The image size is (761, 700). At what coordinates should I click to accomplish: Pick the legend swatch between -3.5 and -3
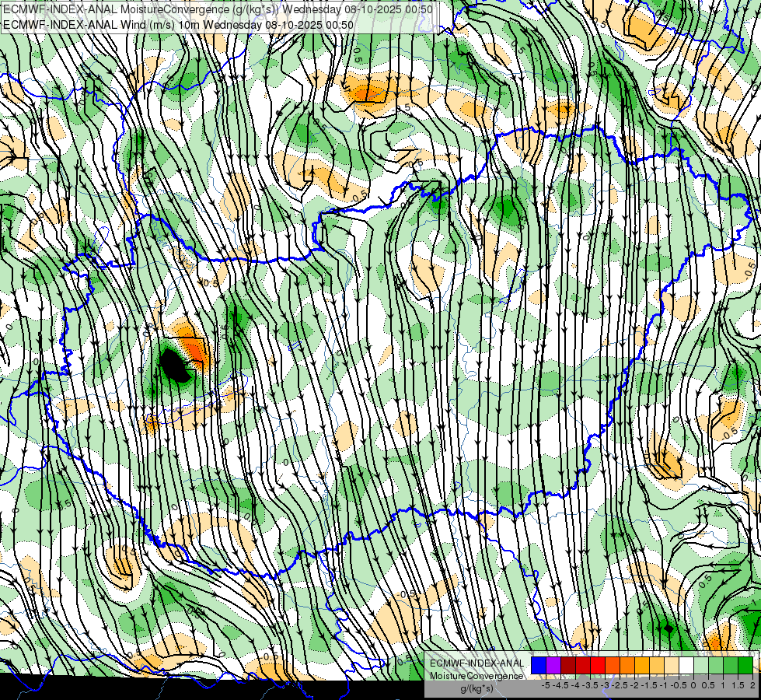pos(598,666)
